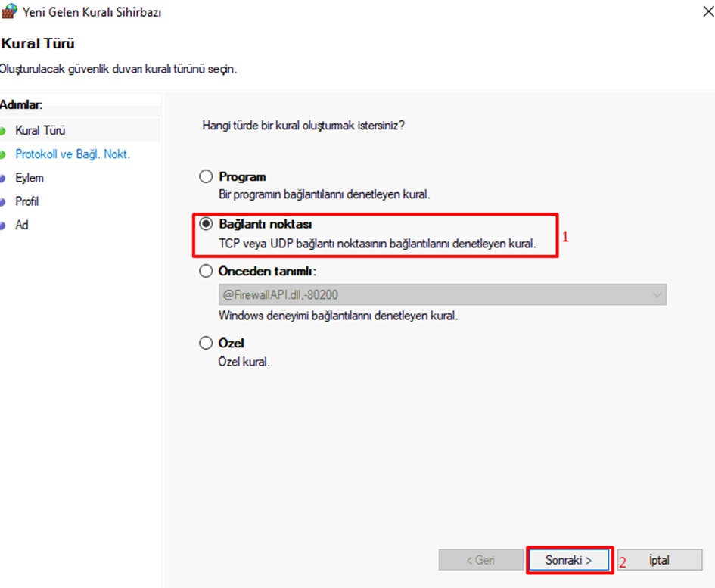The height and width of the screenshot is (588, 715).
Task: Click the purple bullet beside Ad
Action: coord(2,226)
